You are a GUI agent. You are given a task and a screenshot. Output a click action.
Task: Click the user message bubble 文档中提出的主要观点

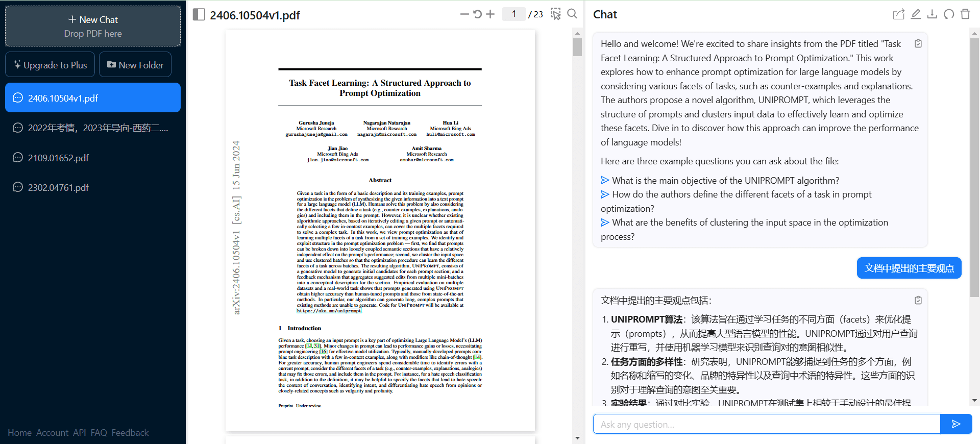[909, 268]
